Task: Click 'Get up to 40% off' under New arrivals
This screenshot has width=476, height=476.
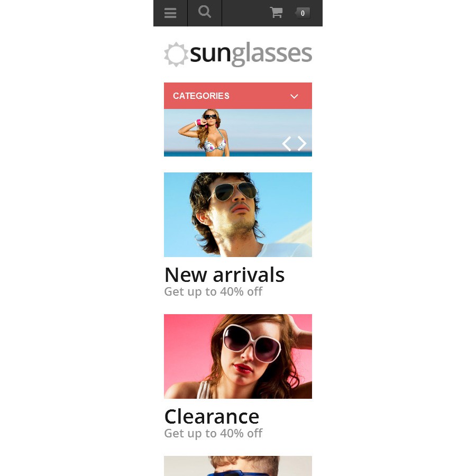Action: tap(213, 292)
